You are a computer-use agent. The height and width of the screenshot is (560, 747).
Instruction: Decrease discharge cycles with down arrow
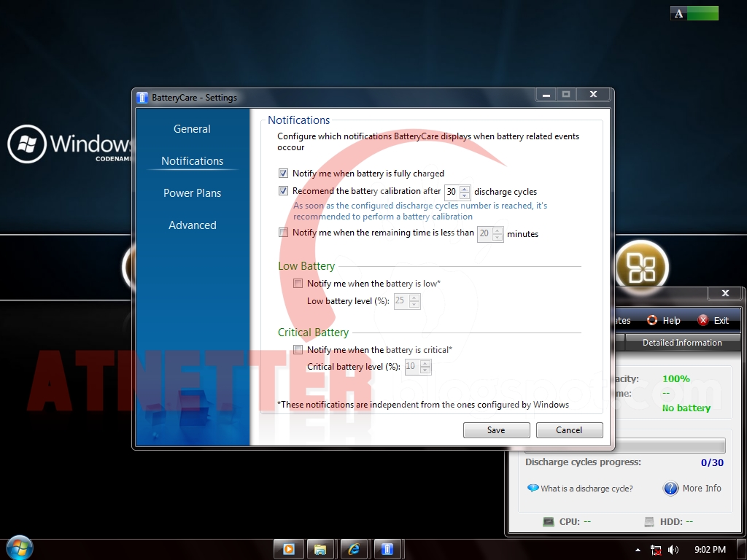click(x=465, y=195)
